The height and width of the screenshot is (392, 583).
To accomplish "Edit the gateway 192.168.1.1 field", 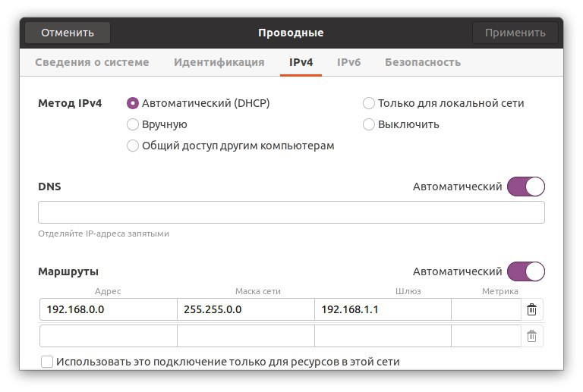I will tap(383, 309).
